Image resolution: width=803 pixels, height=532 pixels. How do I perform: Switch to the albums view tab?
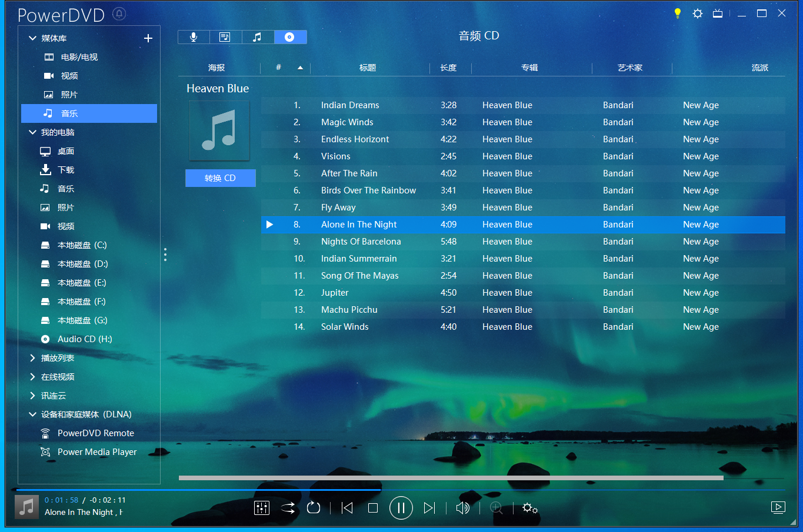point(225,37)
